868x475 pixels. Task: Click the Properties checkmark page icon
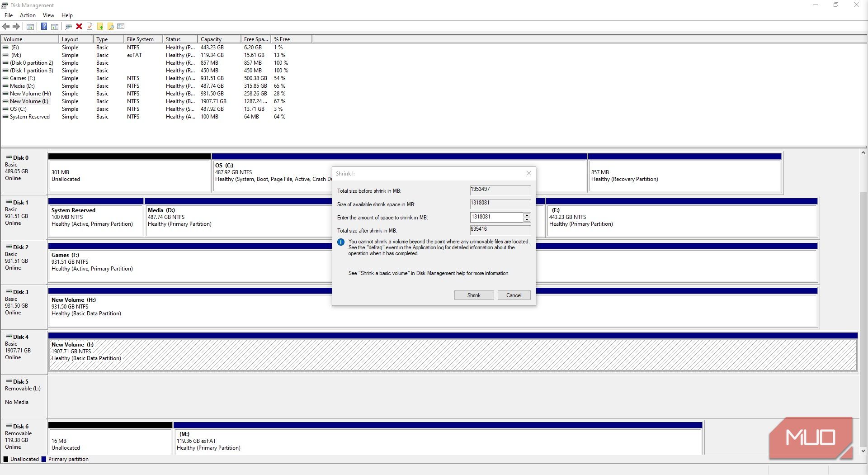[x=90, y=26]
